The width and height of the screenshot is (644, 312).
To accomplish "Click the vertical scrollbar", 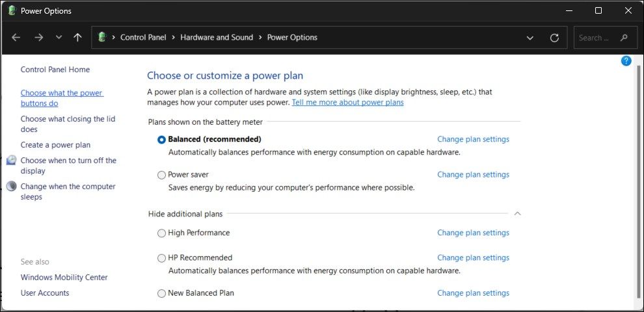I will pos(637,182).
